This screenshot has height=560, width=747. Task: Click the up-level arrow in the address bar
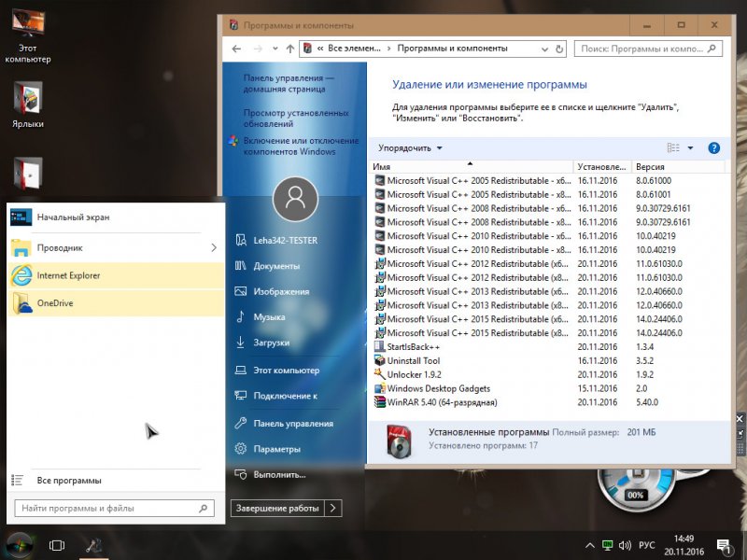tap(290, 49)
